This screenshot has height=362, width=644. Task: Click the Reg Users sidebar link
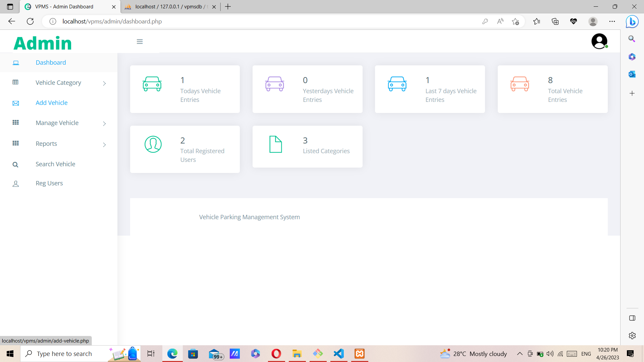49,183
